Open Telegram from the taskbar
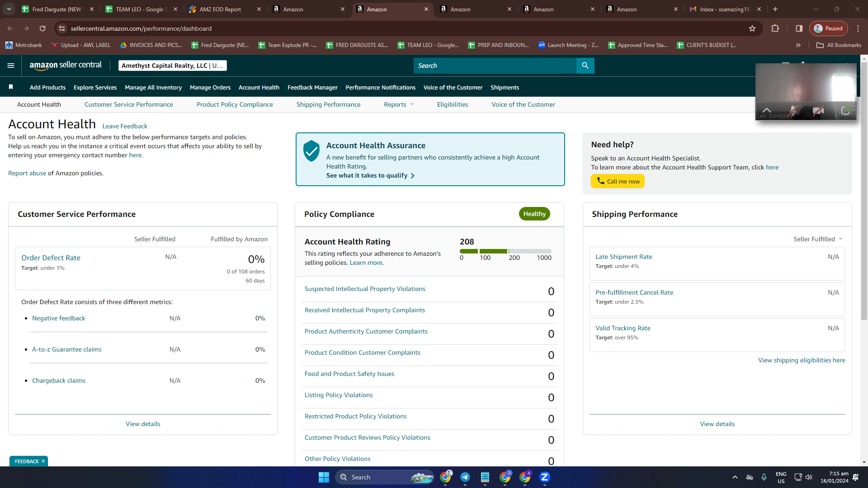868x488 pixels. click(x=465, y=477)
